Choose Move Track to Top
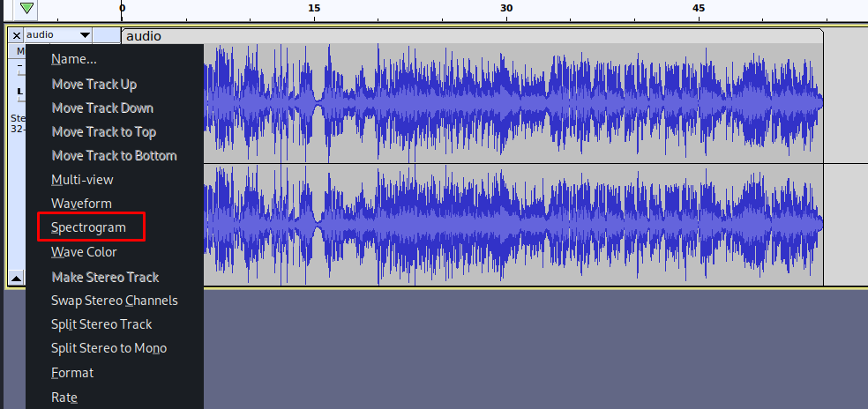Viewport: 868px width, 409px height. [x=103, y=131]
